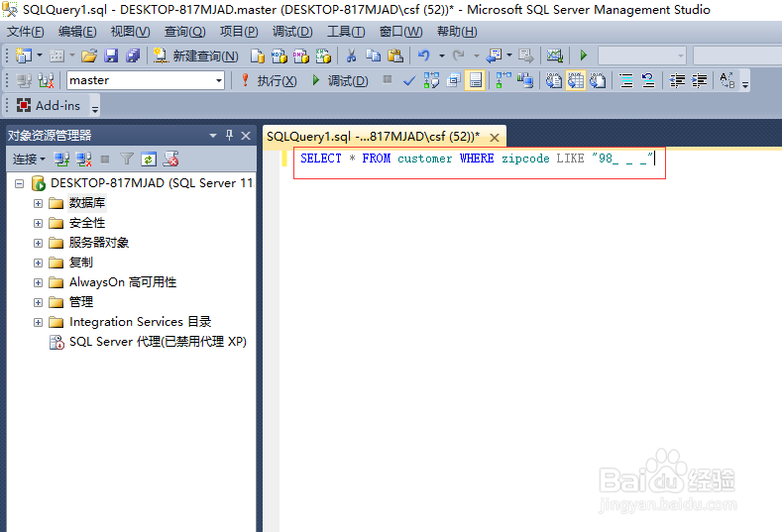Click the Activity Monitor chart icon

tap(555, 55)
